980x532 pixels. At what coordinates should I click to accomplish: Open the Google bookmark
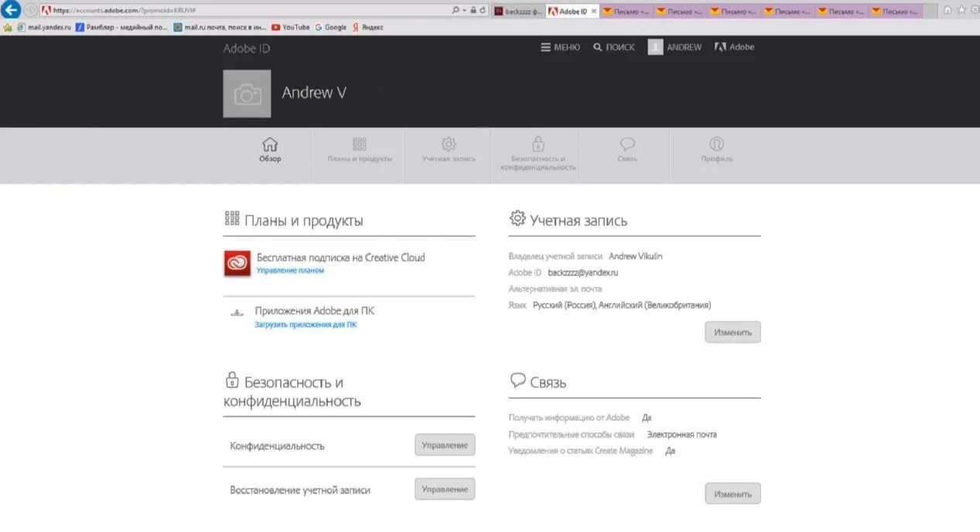pyautogui.click(x=330, y=27)
